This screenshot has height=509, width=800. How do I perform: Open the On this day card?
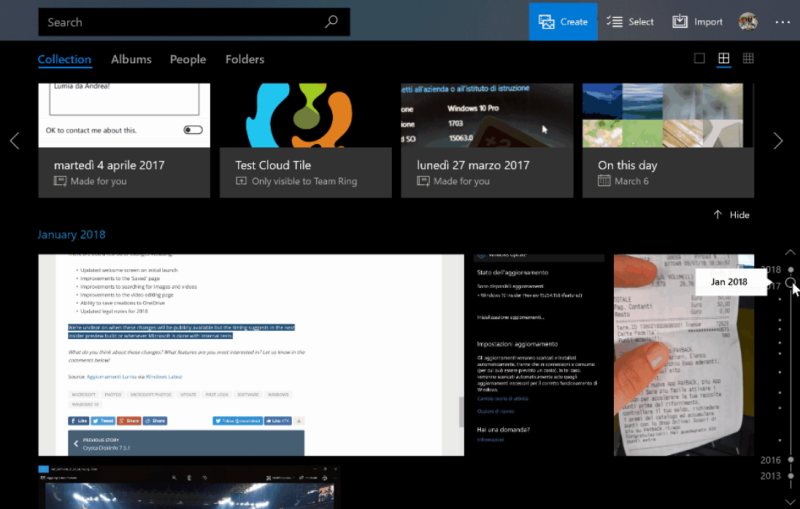tap(668, 140)
